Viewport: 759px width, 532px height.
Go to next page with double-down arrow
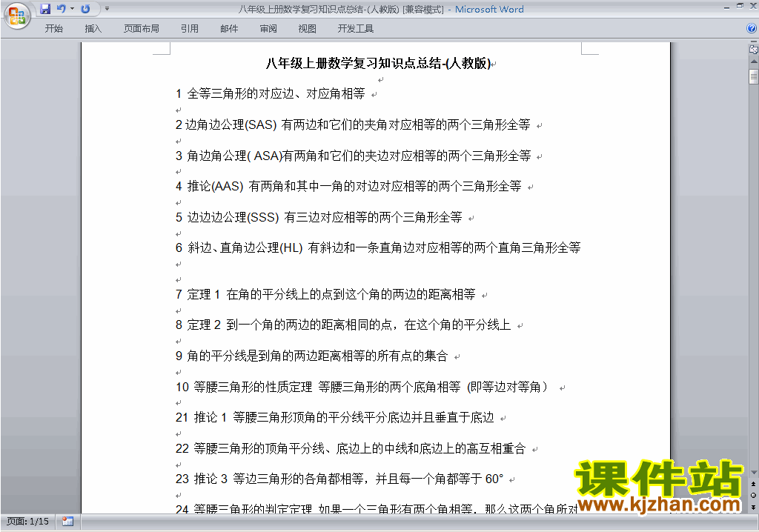tap(753, 507)
